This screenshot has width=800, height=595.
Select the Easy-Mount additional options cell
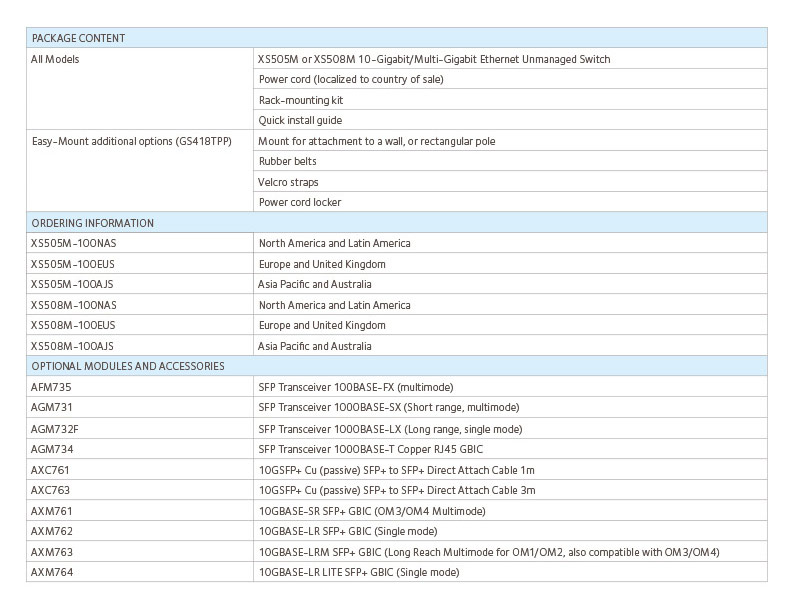click(131, 141)
